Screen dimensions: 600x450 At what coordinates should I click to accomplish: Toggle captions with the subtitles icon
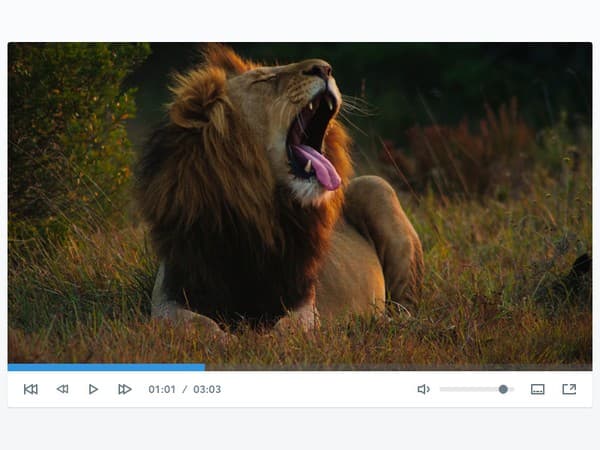(537, 389)
